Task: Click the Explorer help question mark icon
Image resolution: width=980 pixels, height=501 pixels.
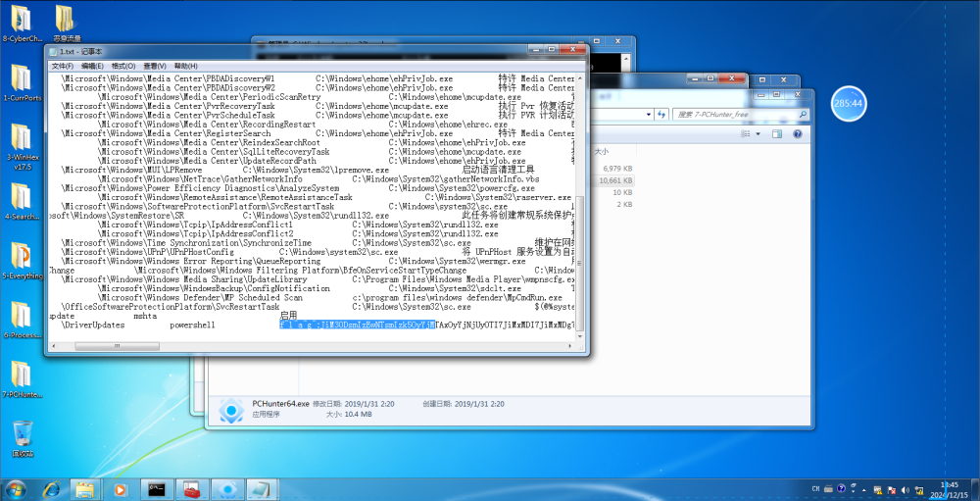Action: 797,134
